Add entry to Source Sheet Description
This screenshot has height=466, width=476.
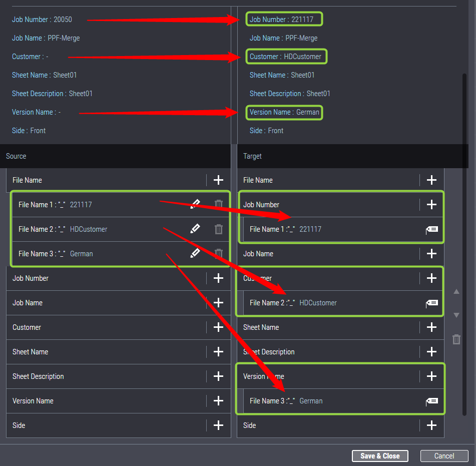pos(218,376)
